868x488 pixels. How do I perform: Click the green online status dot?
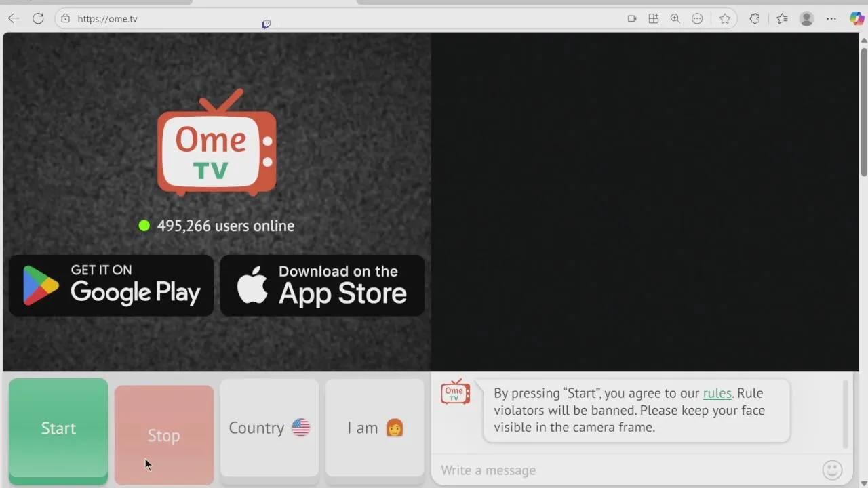[144, 226]
